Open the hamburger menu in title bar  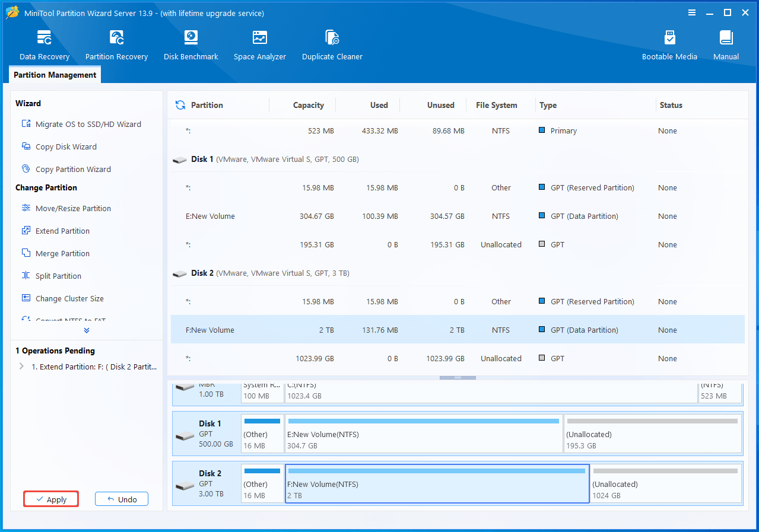tap(691, 12)
